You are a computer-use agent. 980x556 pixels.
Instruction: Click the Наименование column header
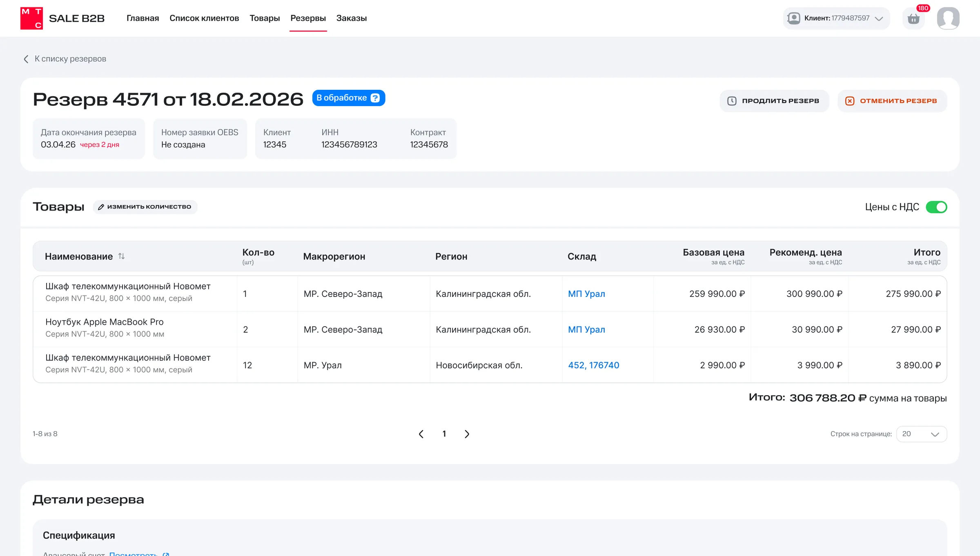(x=79, y=256)
